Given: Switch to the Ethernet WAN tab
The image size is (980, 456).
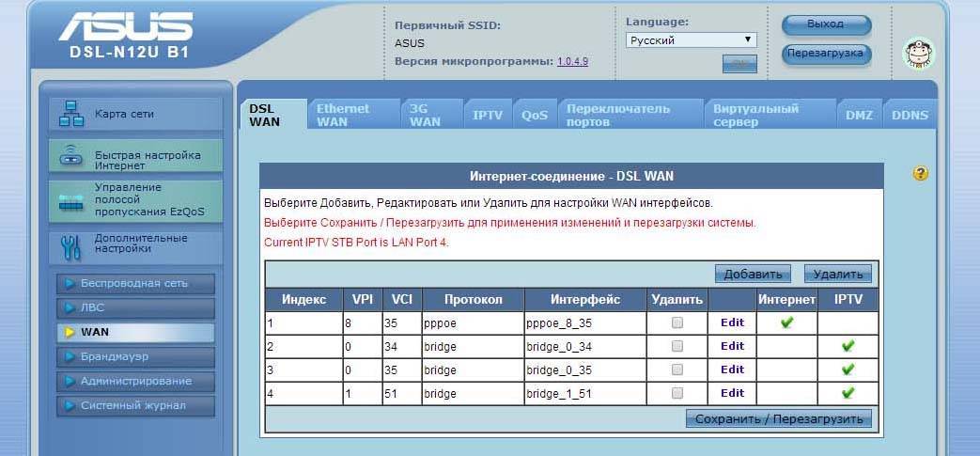Looking at the screenshot, I should click(343, 115).
